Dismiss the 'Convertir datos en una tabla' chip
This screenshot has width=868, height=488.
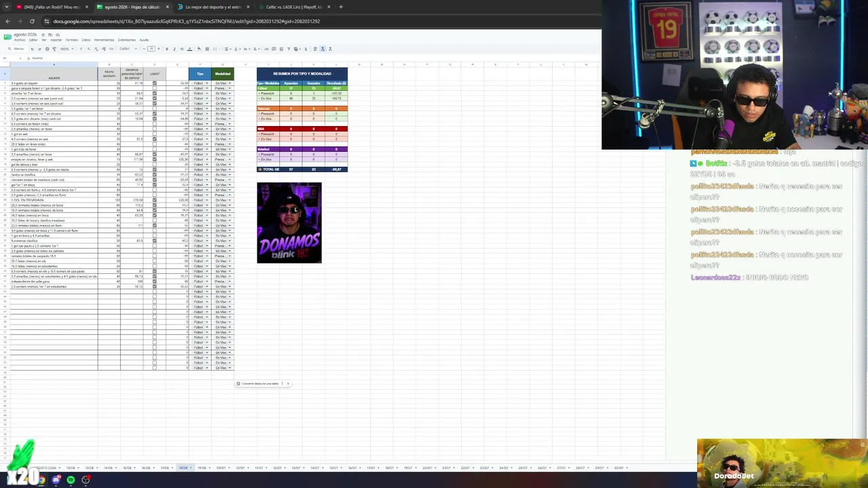click(x=288, y=384)
